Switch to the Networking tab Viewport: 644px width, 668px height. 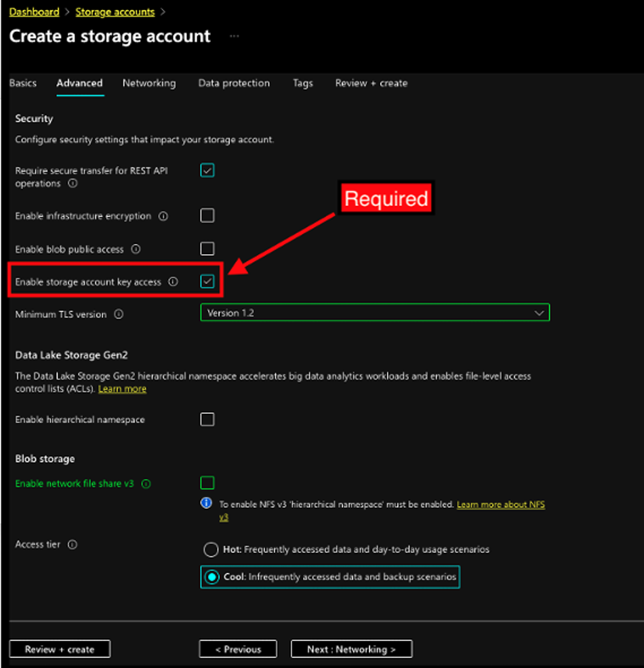tap(148, 83)
